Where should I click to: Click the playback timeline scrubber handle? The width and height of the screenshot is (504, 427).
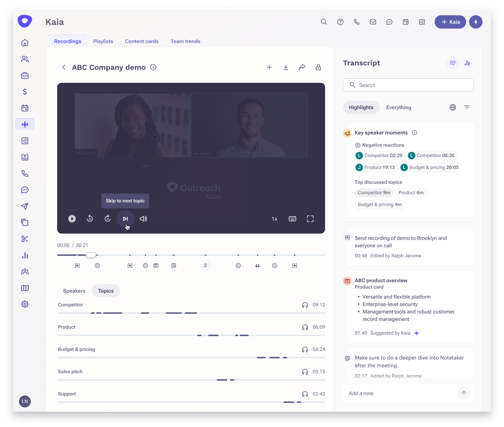click(91, 255)
